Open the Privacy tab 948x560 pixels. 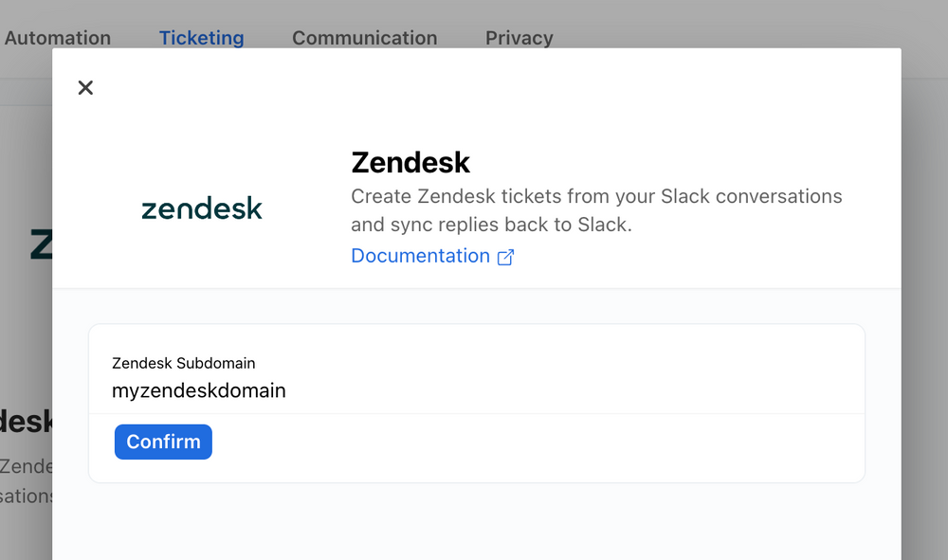[519, 38]
